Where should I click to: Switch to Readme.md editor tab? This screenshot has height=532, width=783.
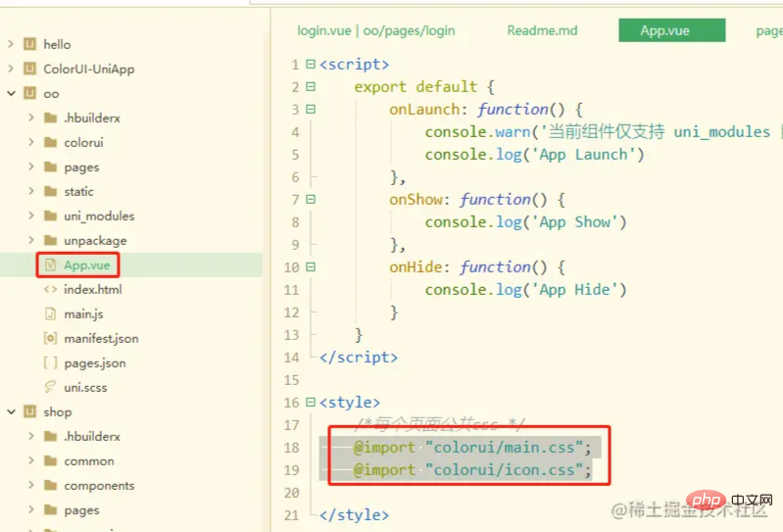click(x=542, y=30)
